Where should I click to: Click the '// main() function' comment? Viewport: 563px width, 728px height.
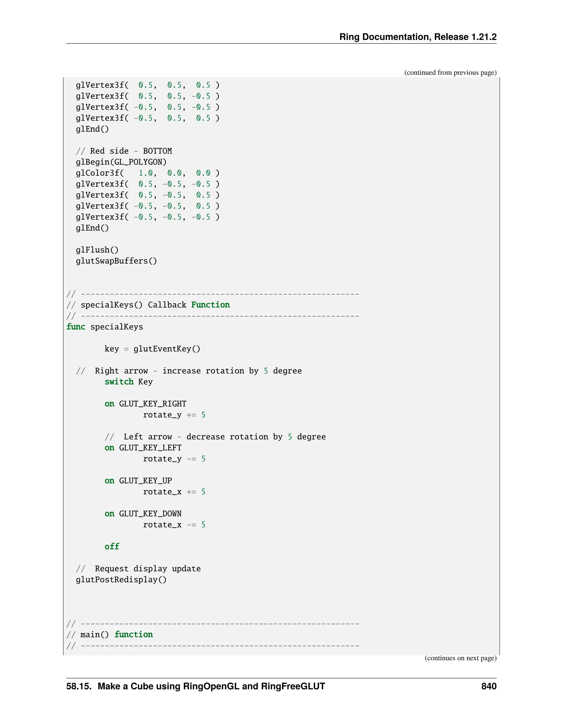pyautogui.click(x=110, y=634)
